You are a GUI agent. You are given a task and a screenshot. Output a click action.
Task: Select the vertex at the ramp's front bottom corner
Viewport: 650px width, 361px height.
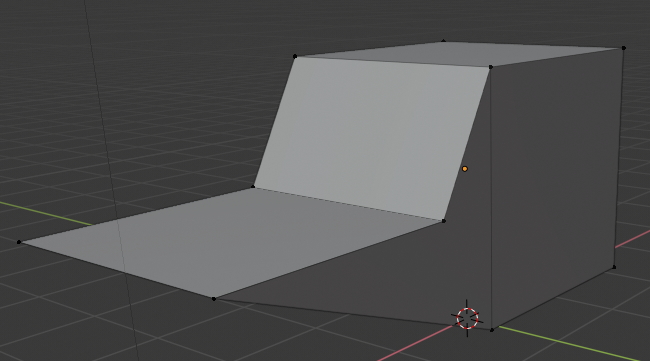pos(214,299)
